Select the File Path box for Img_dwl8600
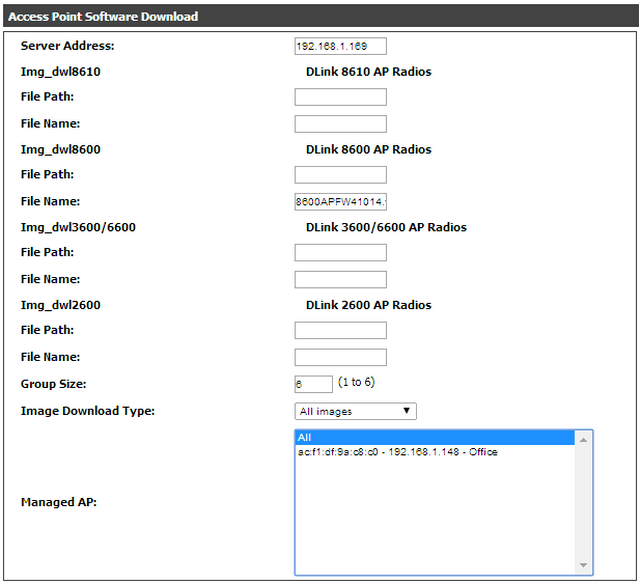The image size is (640, 584). (340, 175)
